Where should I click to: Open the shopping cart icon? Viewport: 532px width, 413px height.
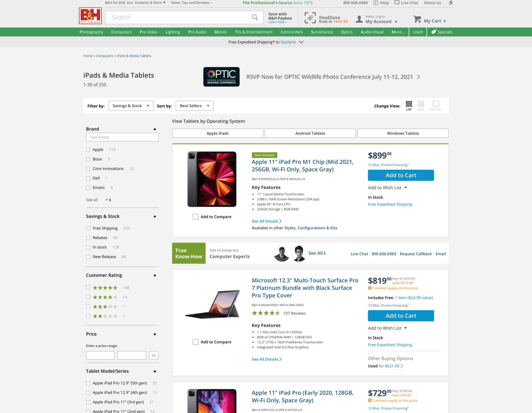[x=417, y=19]
